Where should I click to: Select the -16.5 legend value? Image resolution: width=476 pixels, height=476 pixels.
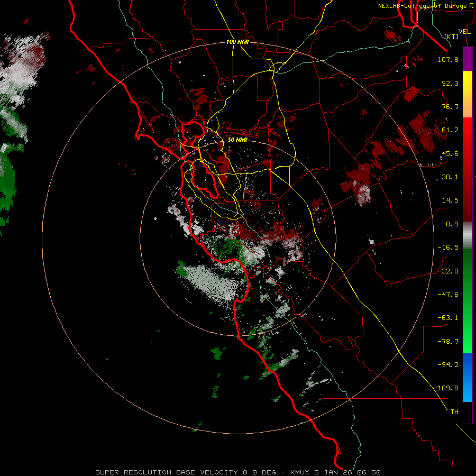(448, 248)
